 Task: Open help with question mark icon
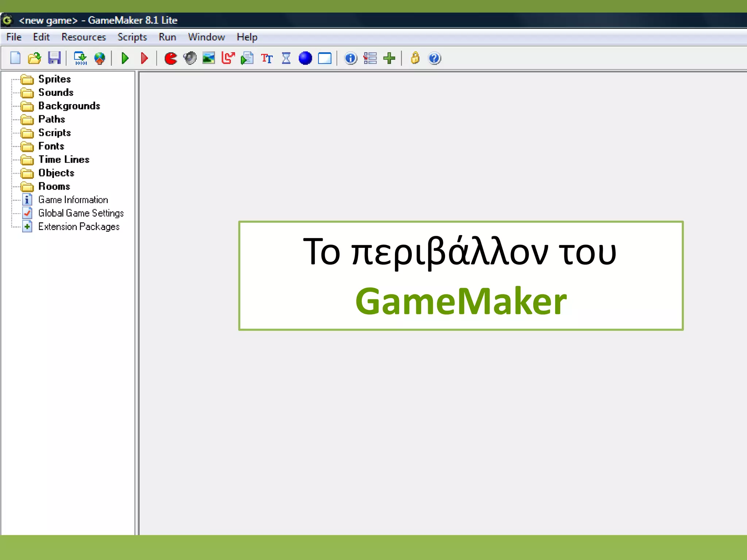[x=434, y=58]
